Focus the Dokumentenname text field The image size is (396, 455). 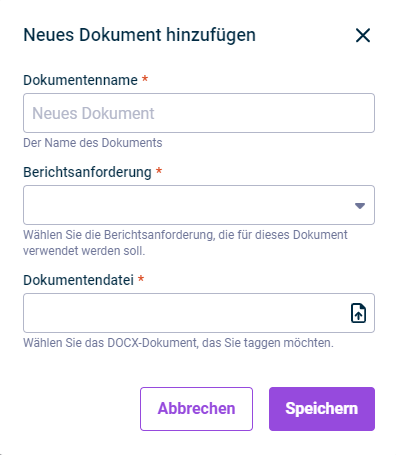pos(199,113)
